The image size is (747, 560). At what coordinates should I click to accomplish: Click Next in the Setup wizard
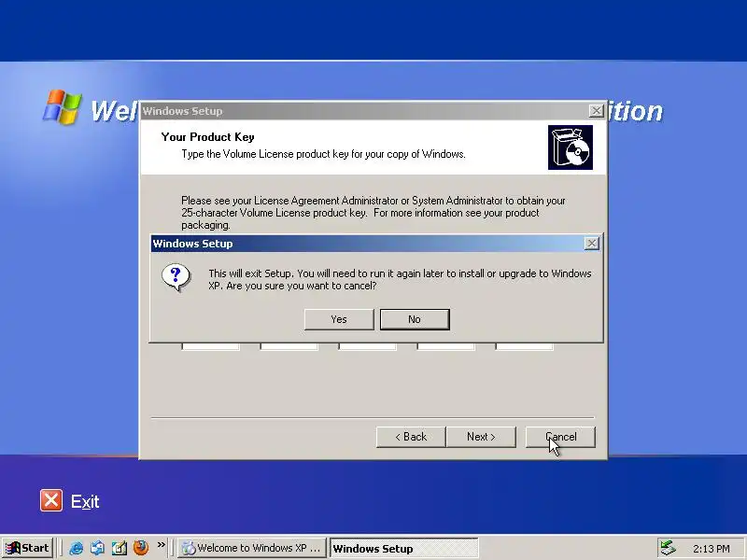click(x=481, y=437)
